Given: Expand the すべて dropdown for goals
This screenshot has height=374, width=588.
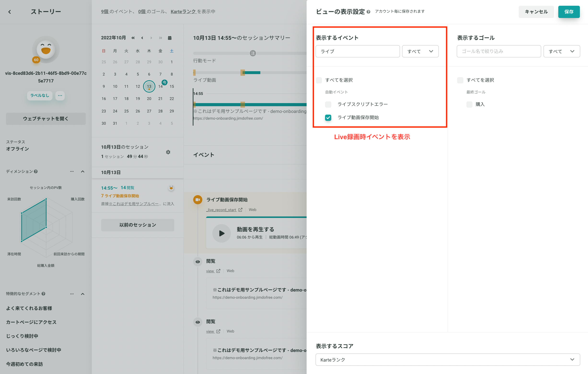Looking at the screenshot, I should 562,51.
